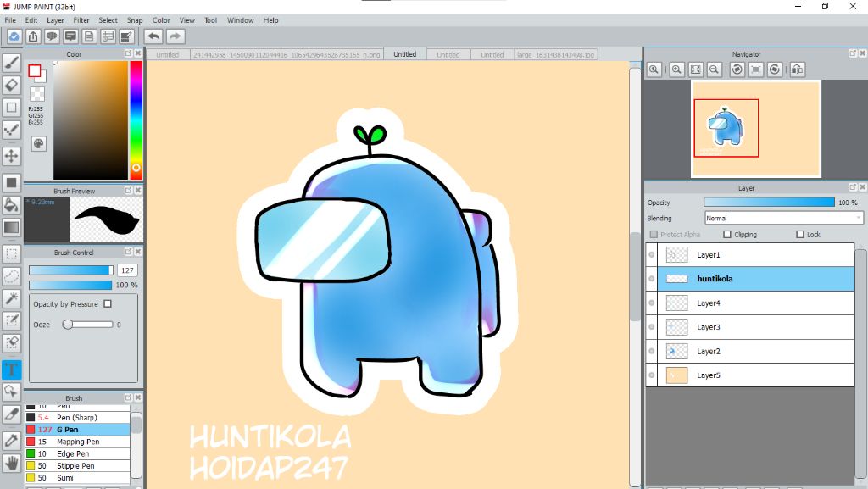Image resolution: width=868 pixels, height=489 pixels.
Task: Click Navigator fit-to-screen icon
Action: [695, 69]
